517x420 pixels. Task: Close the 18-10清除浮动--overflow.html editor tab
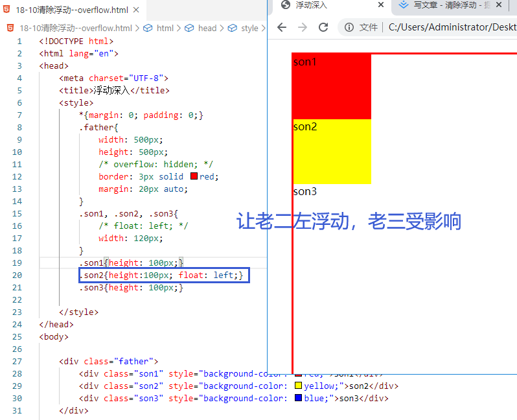tap(136, 10)
